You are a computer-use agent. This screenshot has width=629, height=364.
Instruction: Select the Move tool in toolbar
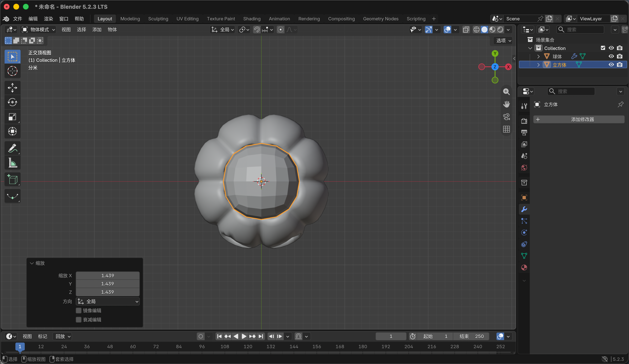tap(12, 88)
